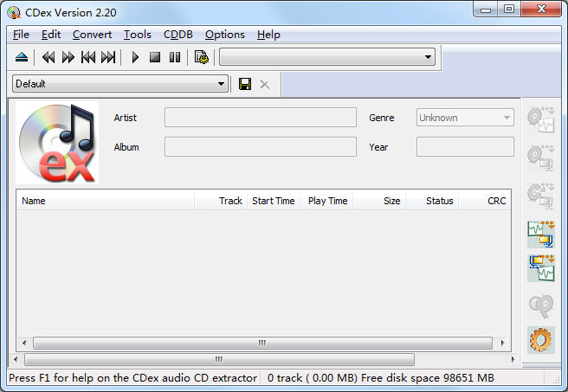Click the CDex title bar app icon
The width and height of the screenshot is (568, 392).
pos(14,13)
